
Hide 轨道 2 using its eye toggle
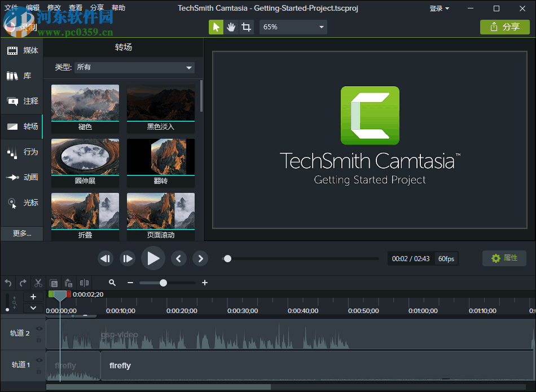[x=39, y=328]
